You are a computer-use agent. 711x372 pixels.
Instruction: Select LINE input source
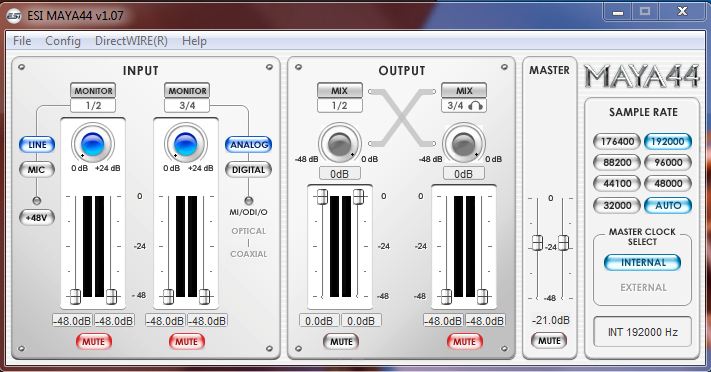click(x=37, y=145)
